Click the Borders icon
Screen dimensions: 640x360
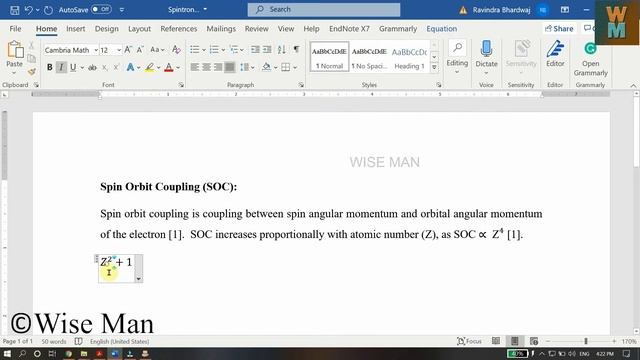click(x=286, y=67)
